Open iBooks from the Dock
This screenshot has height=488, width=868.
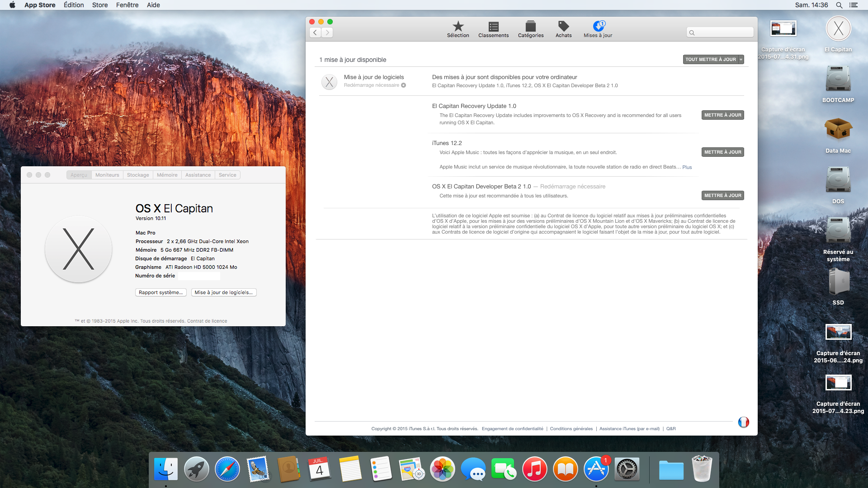pyautogui.click(x=566, y=469)
